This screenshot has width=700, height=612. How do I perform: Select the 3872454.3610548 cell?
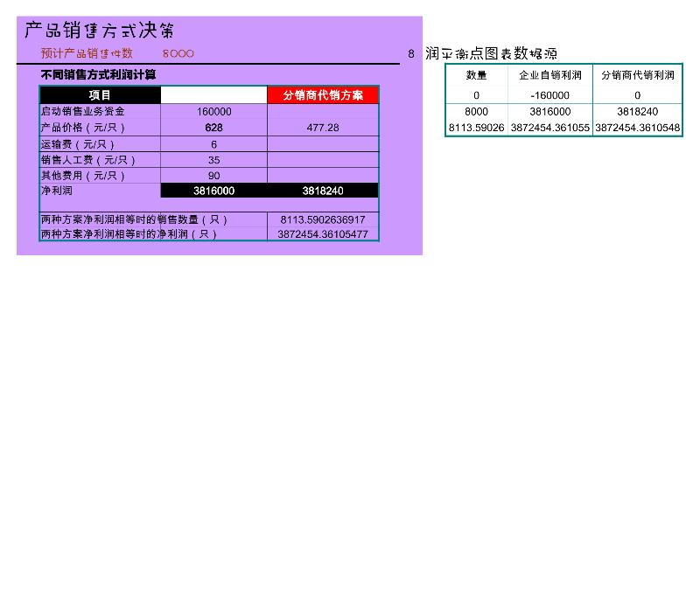(x=638, y=128)
